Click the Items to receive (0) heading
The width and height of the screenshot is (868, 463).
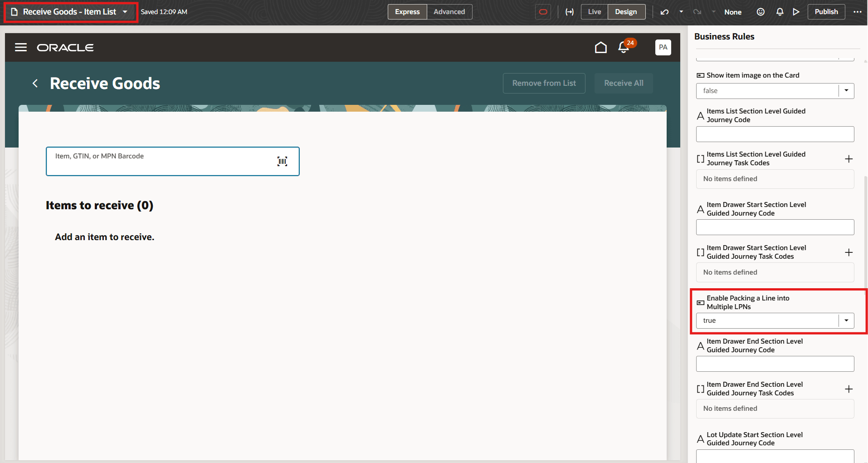[99, 206]
